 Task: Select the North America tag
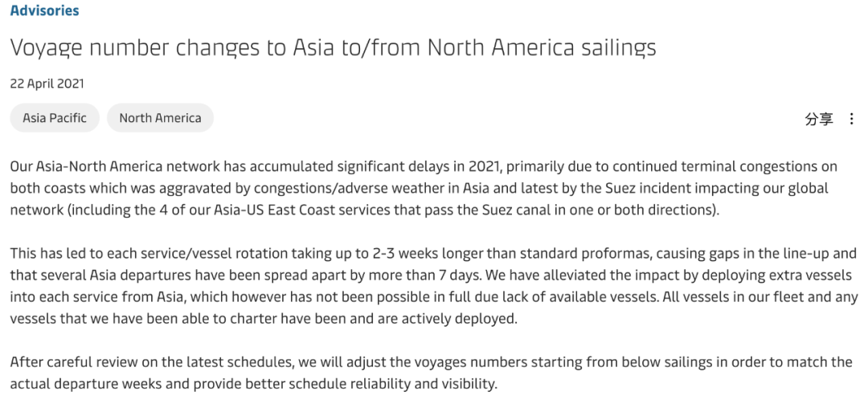point(160,118)
